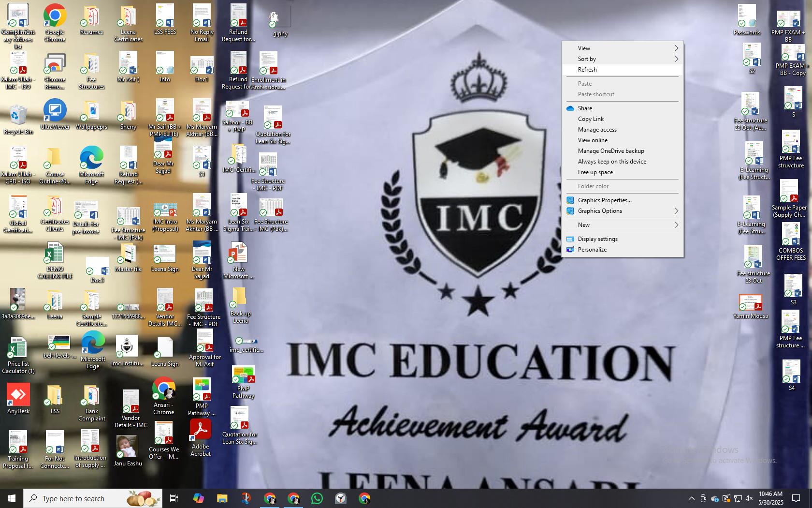The width and height of the screenshot is (812, 508).
Task: Select the Wallpapeprs folder icon
Action: 91,115
